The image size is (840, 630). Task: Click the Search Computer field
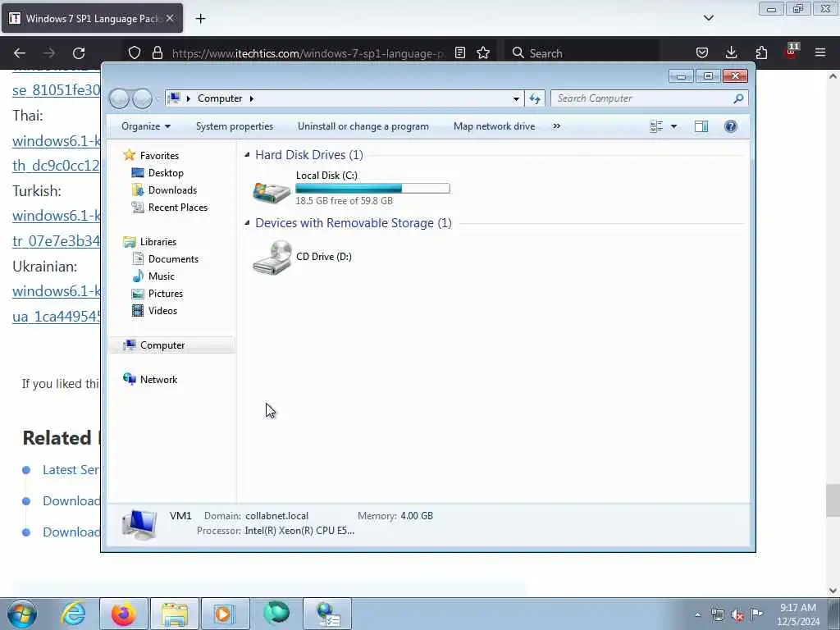[x=650, y=98]
